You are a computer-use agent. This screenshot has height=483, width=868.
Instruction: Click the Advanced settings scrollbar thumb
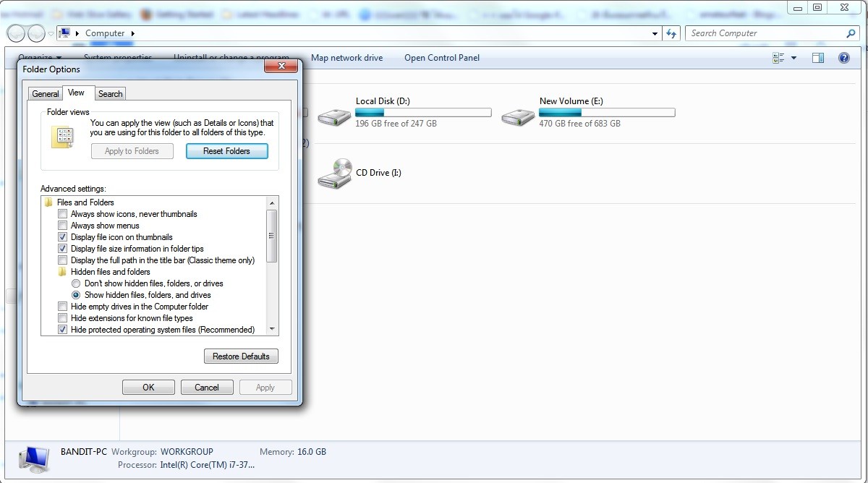[272, 236]
